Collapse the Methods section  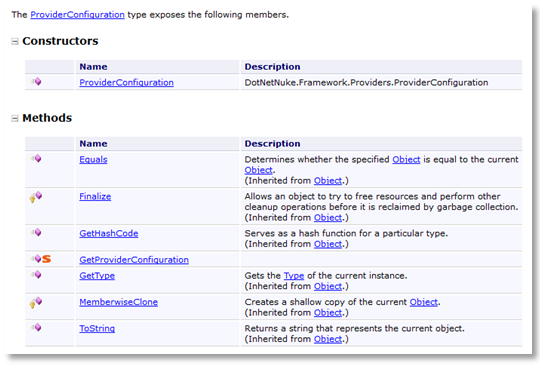14,119
